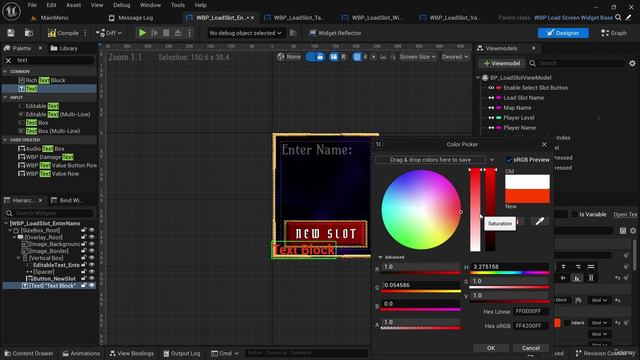This screenshot has height=360, width=640.
Task: Compile the widget blueprint
Action: [x=63, y=33]
